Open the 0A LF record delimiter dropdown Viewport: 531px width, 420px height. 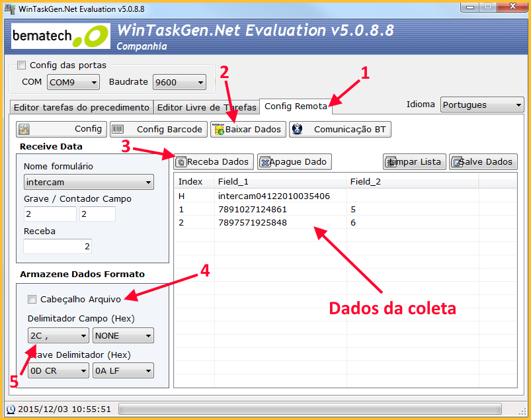click(123, 370)
